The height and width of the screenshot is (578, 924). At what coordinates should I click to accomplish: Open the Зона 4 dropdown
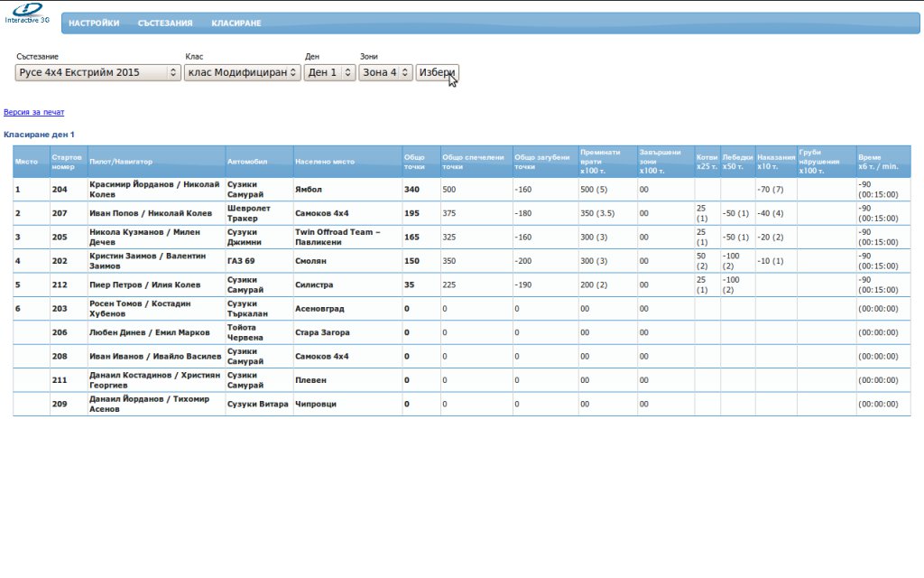(x=385, y=72)
